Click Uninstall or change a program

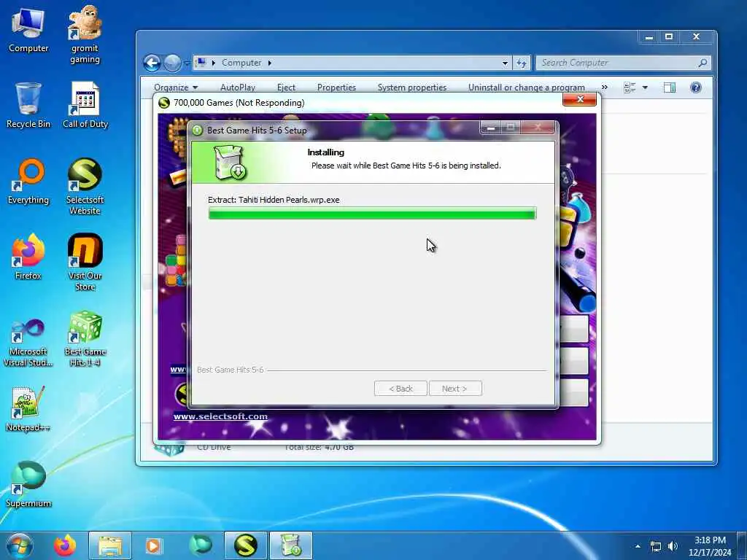coord(527,87)
